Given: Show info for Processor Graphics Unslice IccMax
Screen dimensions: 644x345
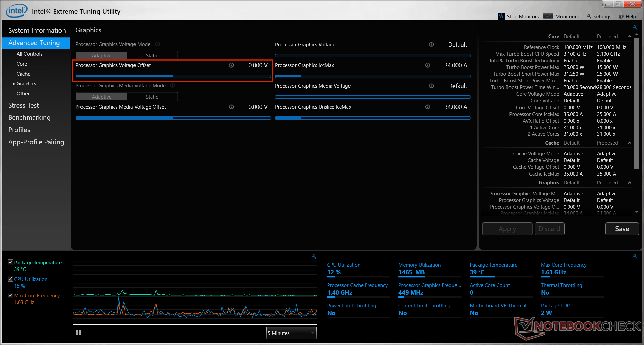Looking at the screenshot, I should click(x=428, y=107).
